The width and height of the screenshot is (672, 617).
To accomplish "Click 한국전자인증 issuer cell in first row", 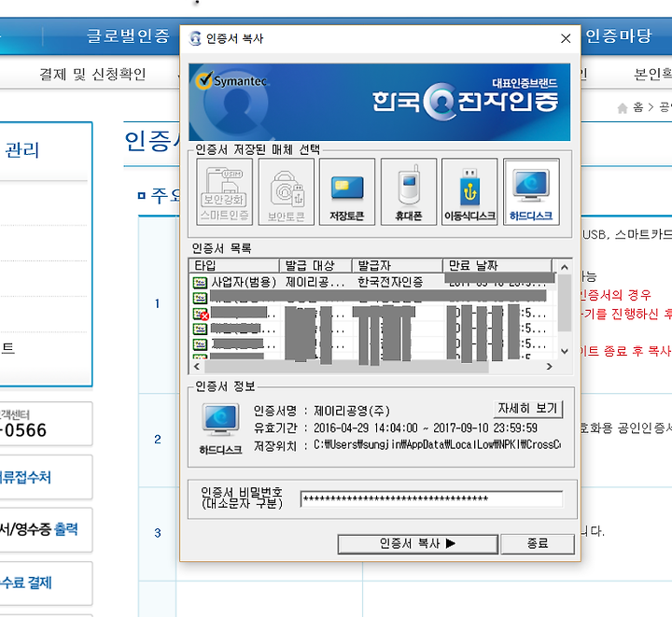I will pyautogui.click(x=390, y=282).
